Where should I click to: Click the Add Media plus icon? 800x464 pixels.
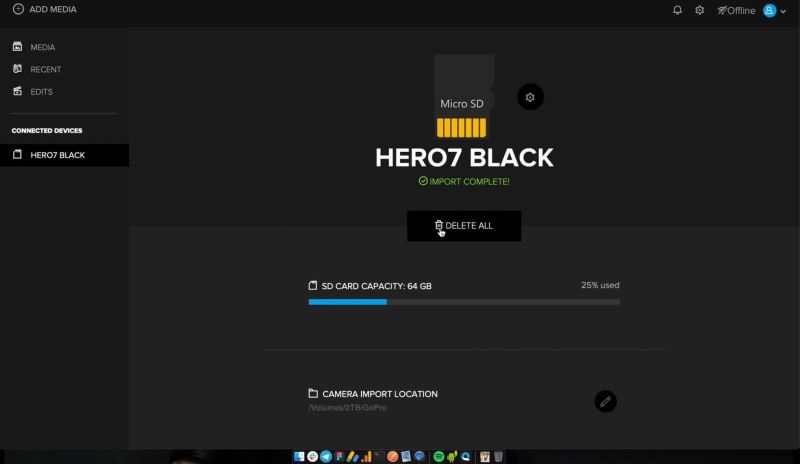pos(18,9)
